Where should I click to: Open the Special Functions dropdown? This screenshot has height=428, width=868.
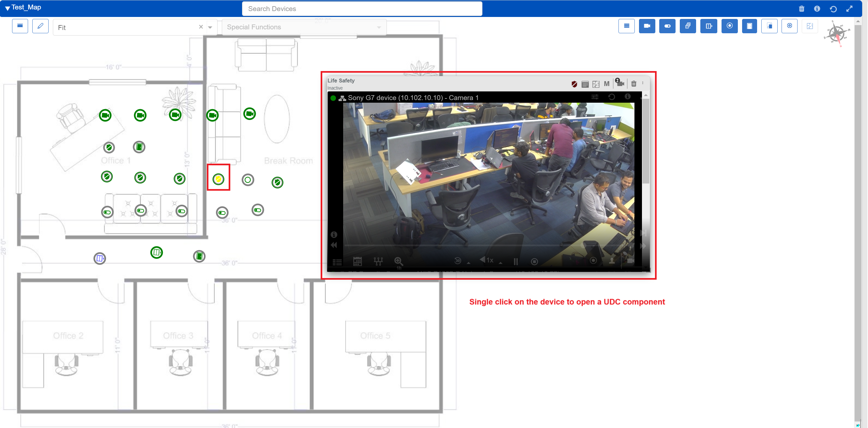coord(304,27)
